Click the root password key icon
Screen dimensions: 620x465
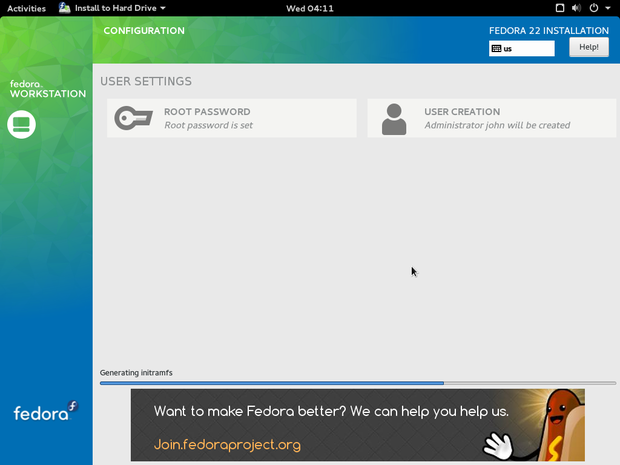pyautogui.click(x=133, y=118)
